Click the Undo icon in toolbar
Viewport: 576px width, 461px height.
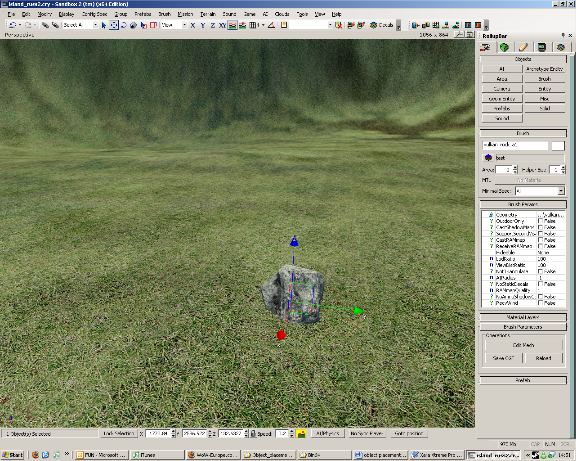(13, 25)
